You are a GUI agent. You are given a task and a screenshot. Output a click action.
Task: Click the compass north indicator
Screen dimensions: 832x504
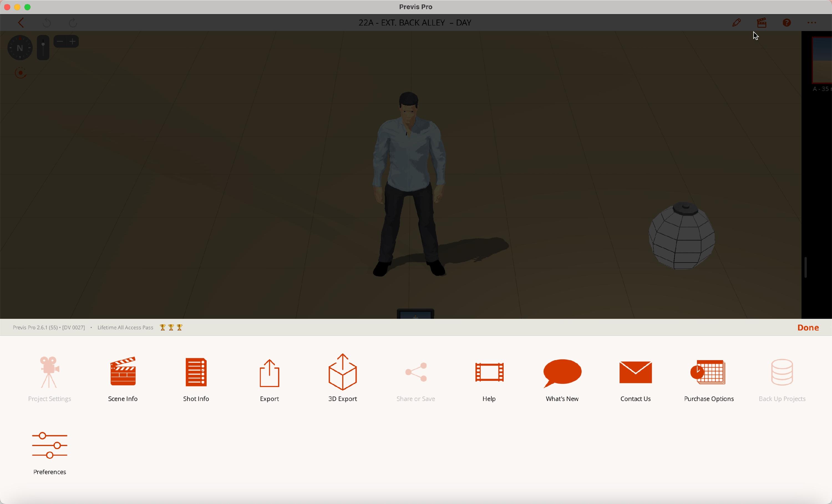tap(20, 48)
